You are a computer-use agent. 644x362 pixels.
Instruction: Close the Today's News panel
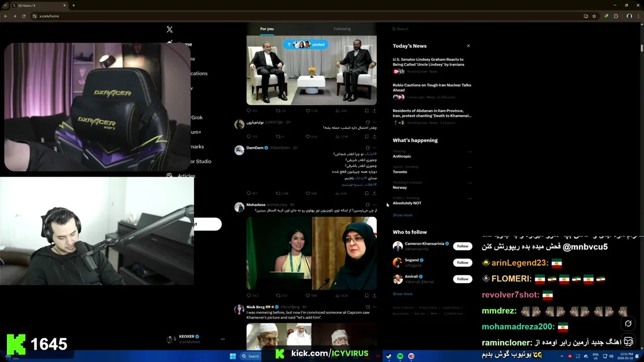(468, 46)
